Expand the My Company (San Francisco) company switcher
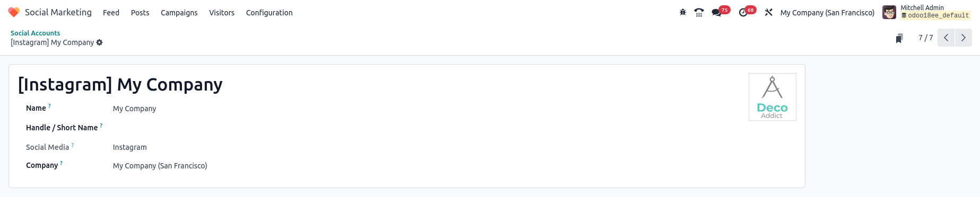 [827, 13]
